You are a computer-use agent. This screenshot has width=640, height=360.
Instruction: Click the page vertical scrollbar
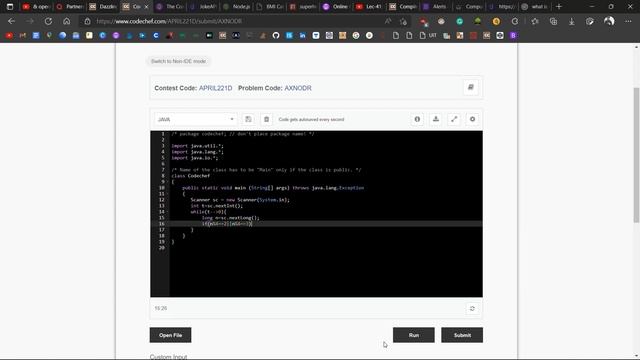(636, 155)
